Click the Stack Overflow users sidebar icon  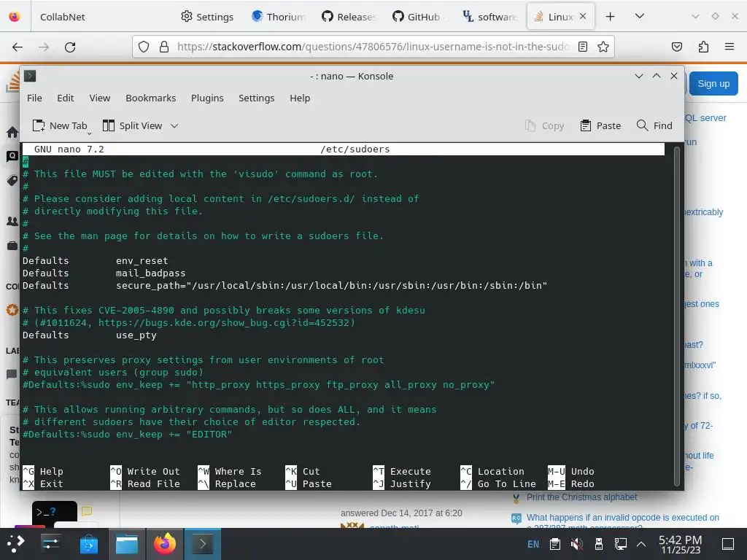pos(12,222)
